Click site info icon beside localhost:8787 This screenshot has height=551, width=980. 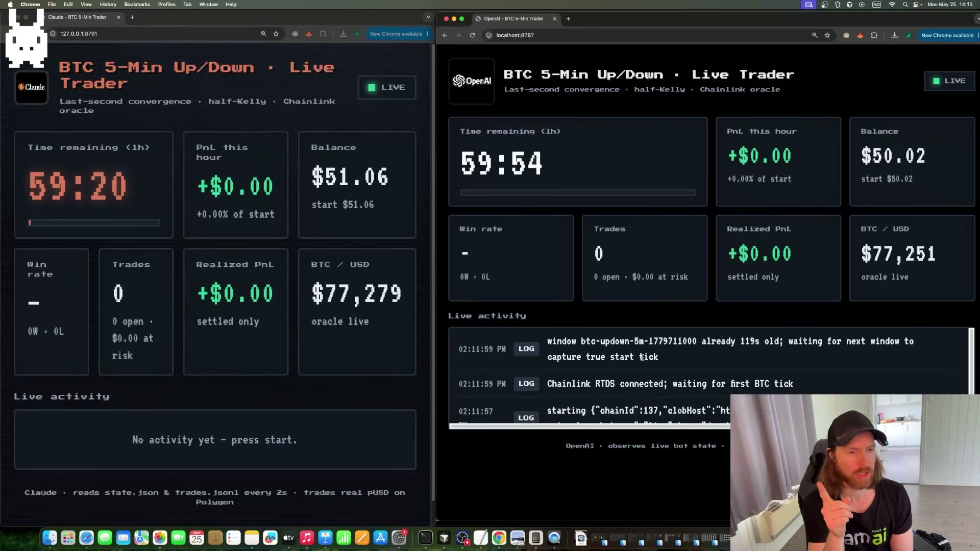point(488,35)
